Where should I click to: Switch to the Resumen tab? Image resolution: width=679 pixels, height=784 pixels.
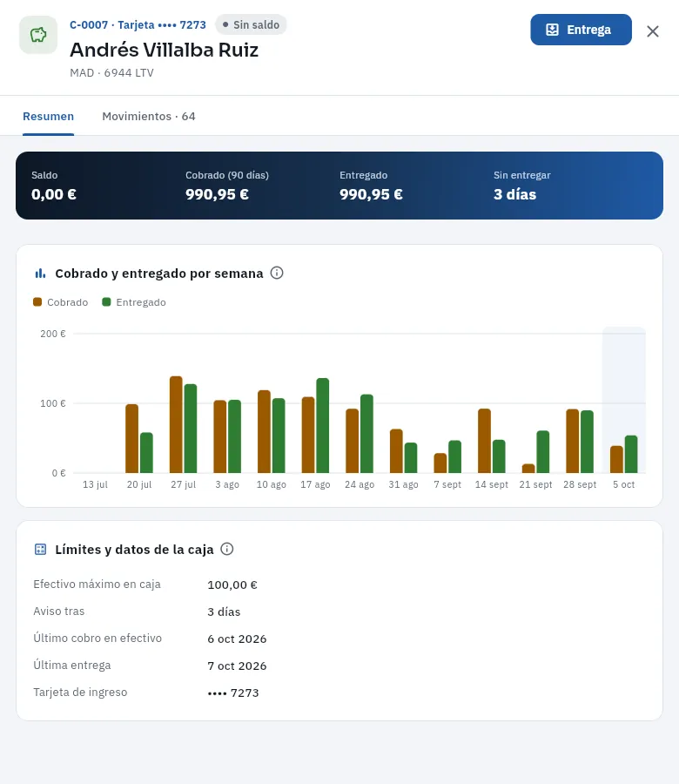click(x=49, y=117)
